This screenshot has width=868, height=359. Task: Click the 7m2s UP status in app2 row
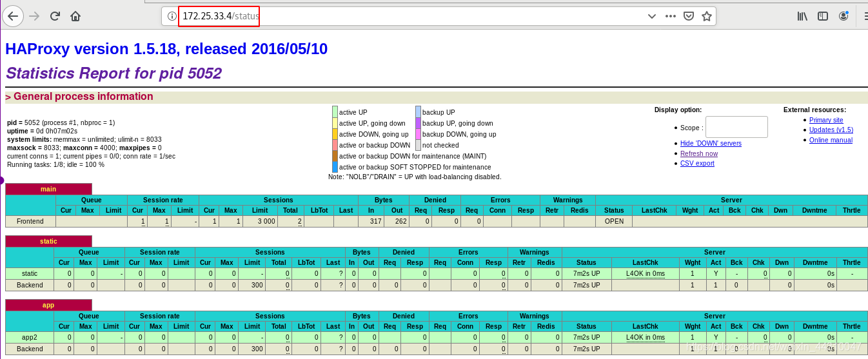pos(586,337)
